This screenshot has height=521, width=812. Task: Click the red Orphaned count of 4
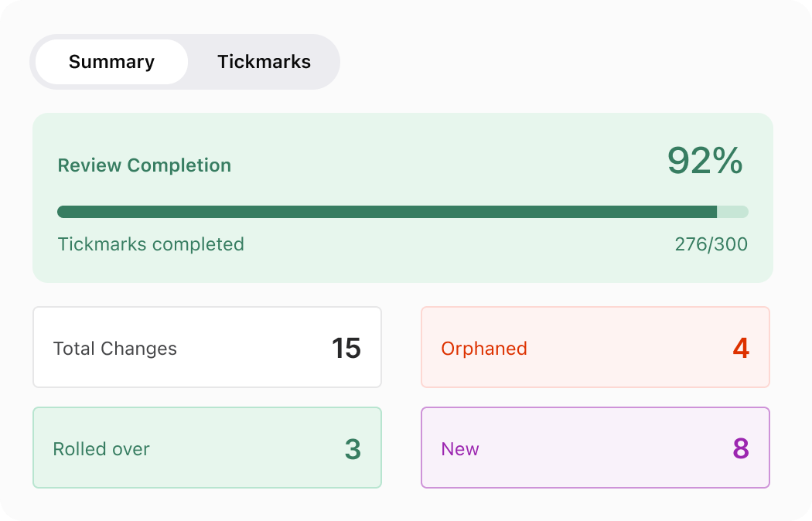[741, 349]
